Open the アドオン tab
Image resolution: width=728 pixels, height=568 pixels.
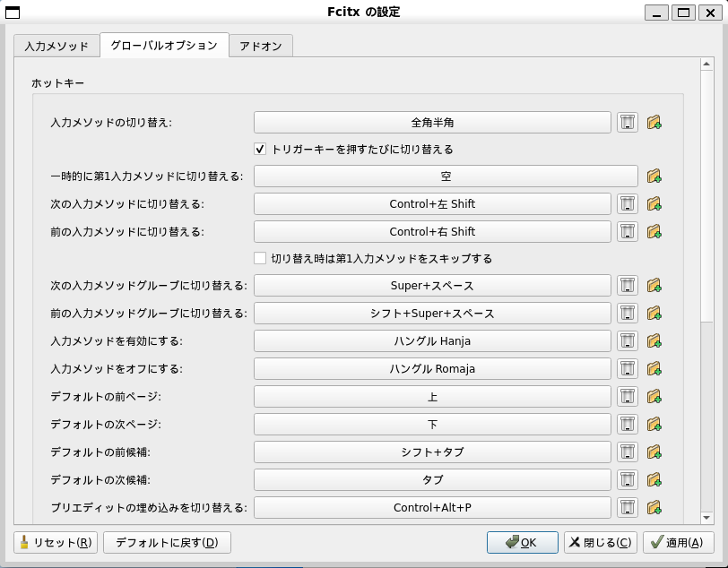point(261,46)
